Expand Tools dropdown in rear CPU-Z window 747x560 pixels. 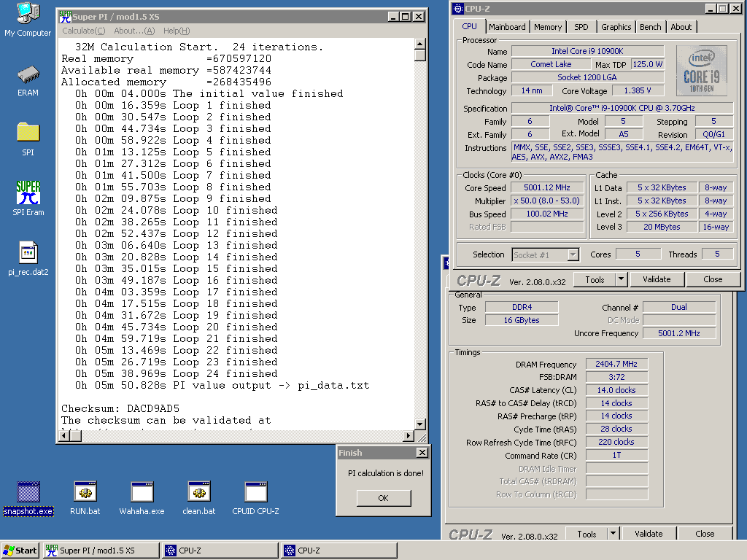[x=613, y=534]
